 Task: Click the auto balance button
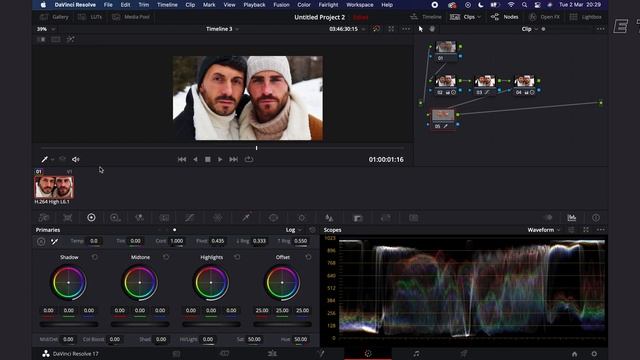point(41,242)
